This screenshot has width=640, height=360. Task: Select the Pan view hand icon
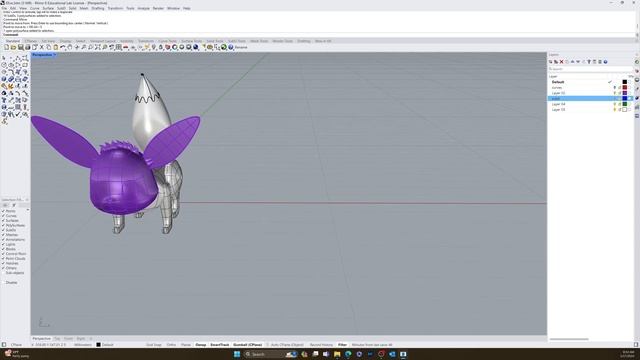pos(69,47)
